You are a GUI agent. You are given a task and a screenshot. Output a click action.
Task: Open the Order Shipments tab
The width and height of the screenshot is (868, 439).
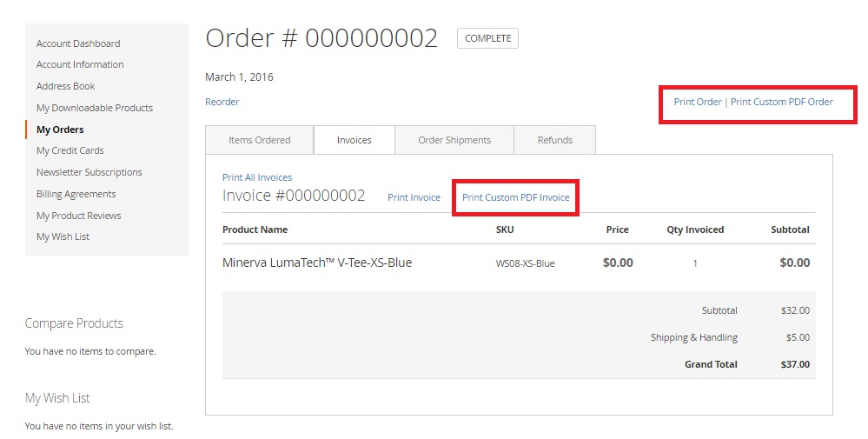pyautogui.click(x=454, y=140)
